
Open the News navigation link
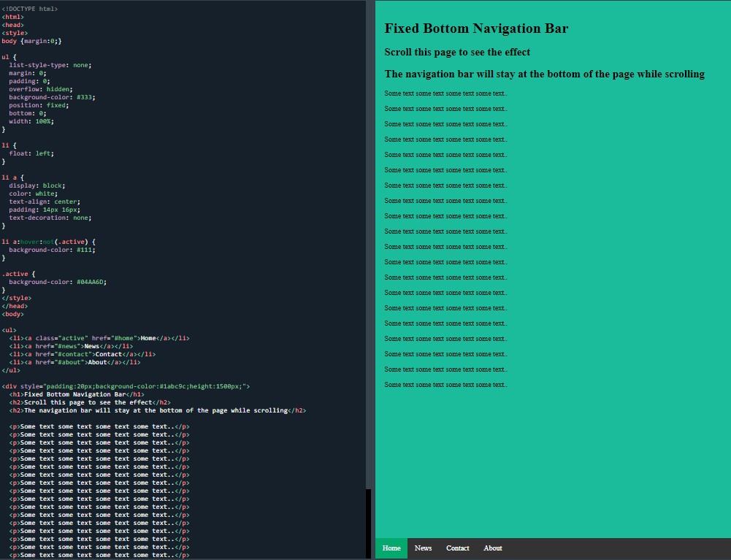[x=423, y=548]
